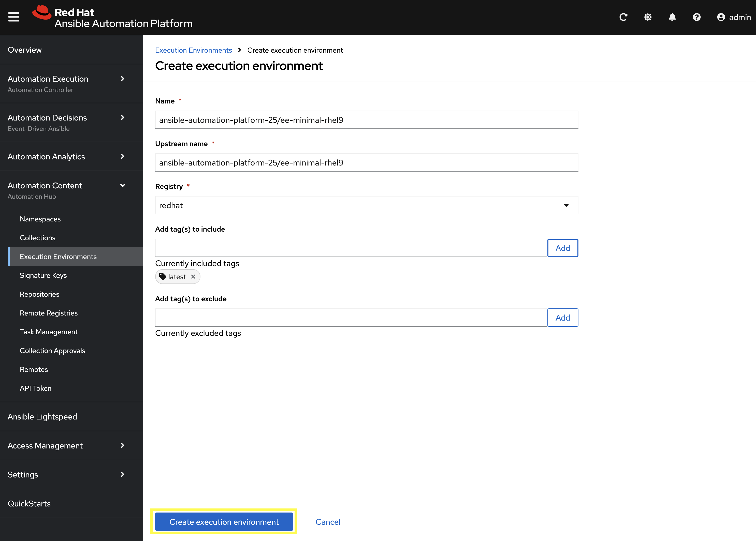Viewport: 756px width, 541px height.
Task: Open the notifications bell icon
Action: tap(672, 17)
